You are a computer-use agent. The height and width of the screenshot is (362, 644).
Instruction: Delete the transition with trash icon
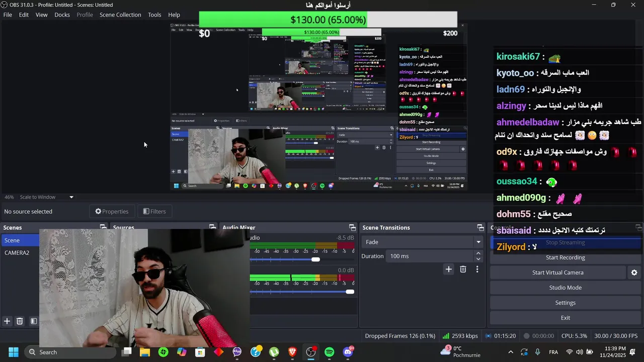[463, 269]
